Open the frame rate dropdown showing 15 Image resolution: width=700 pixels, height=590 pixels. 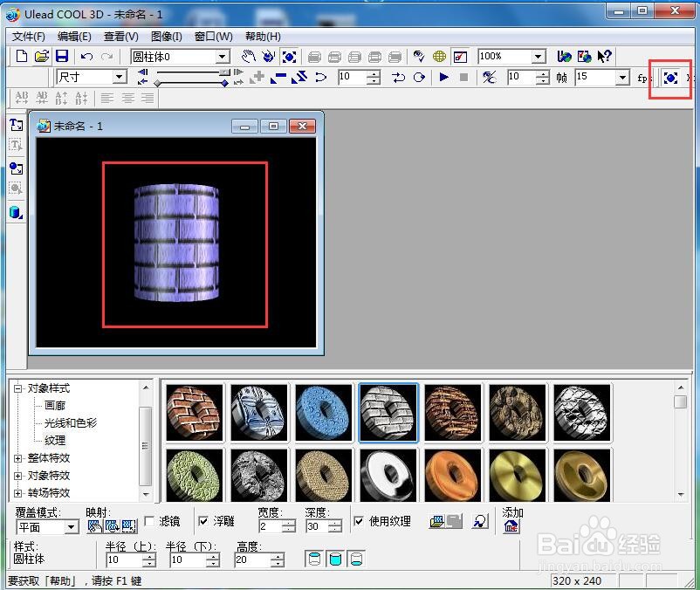[x=622, y=77]
